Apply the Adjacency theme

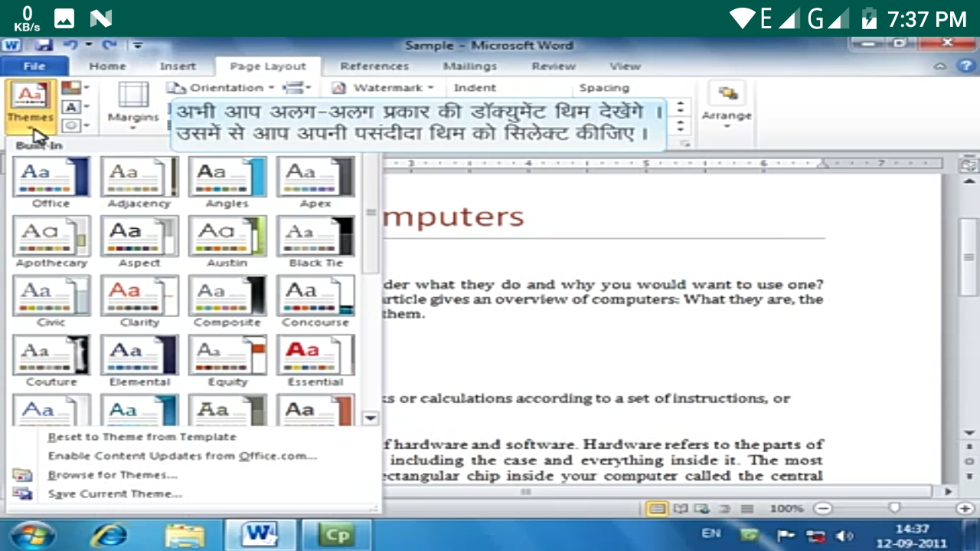(139, 182)
